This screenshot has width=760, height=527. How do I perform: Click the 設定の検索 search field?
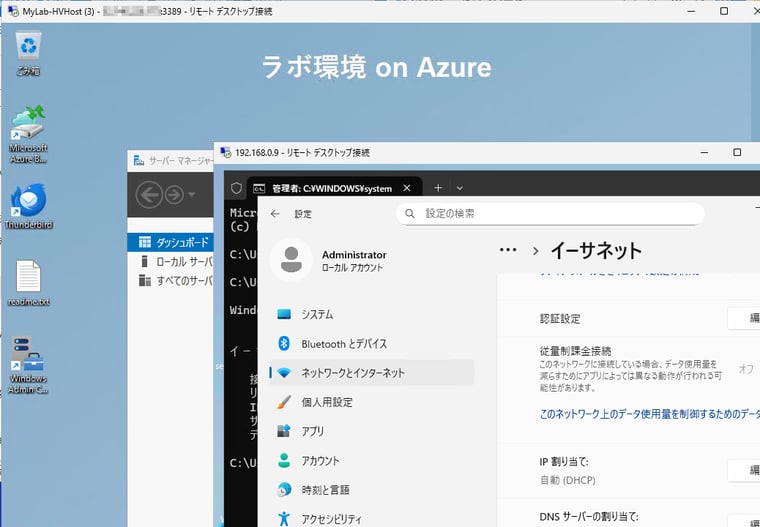[x=550, y=213]
